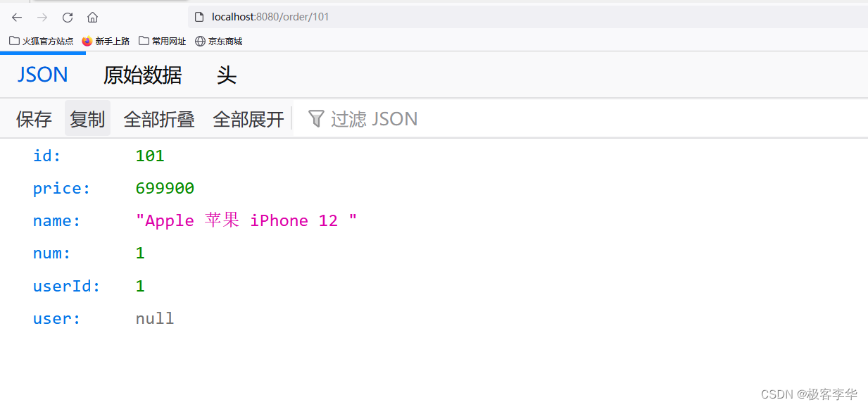
Task: Expand all with 全部展开
Action: pos(249,119)
